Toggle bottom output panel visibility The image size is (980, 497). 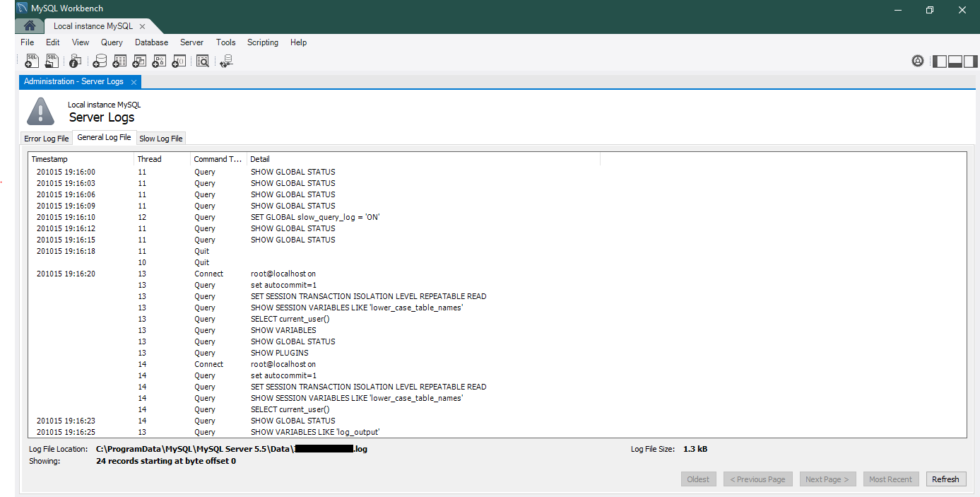[955, 62]
